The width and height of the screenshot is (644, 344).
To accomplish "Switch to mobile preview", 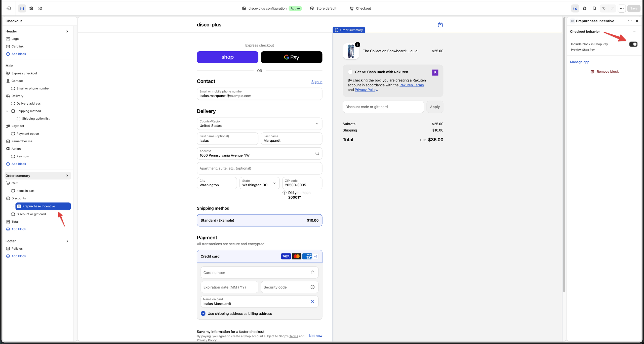I will pos(594,8).
